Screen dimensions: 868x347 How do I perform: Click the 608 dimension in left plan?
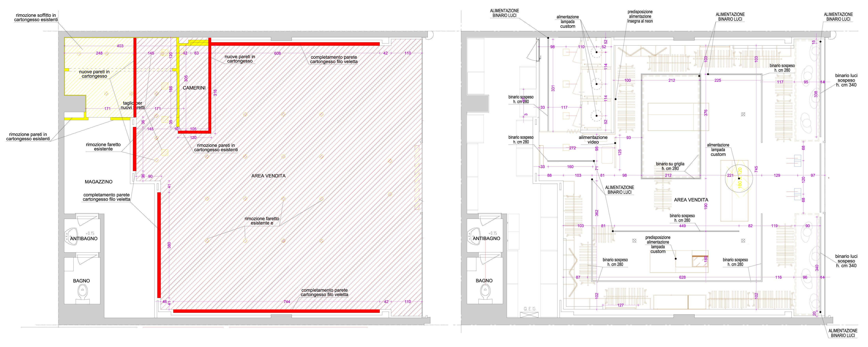pos(277,53)
